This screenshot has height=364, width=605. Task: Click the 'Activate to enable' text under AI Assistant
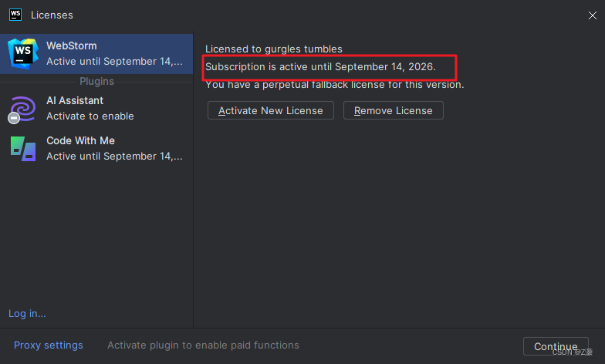point(90,116)
